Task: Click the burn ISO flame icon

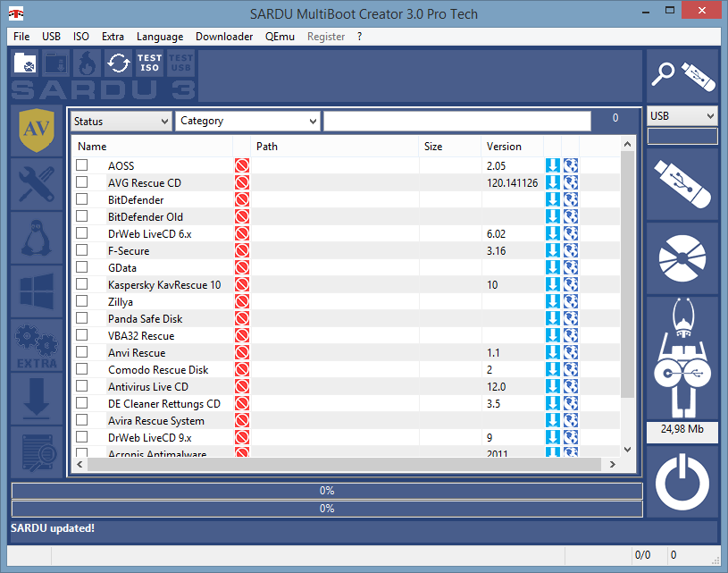Action: pos(87,63)
